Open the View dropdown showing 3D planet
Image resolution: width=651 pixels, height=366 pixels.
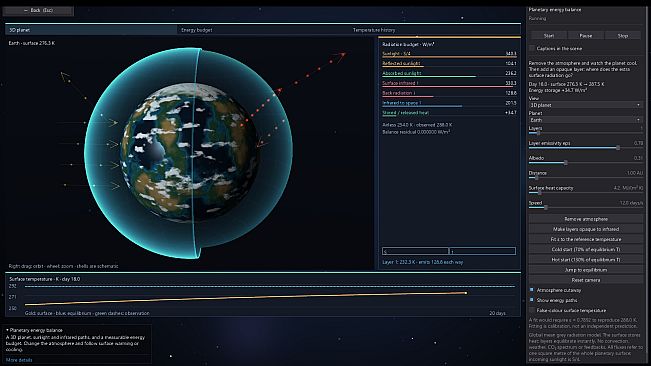[585, 105]
